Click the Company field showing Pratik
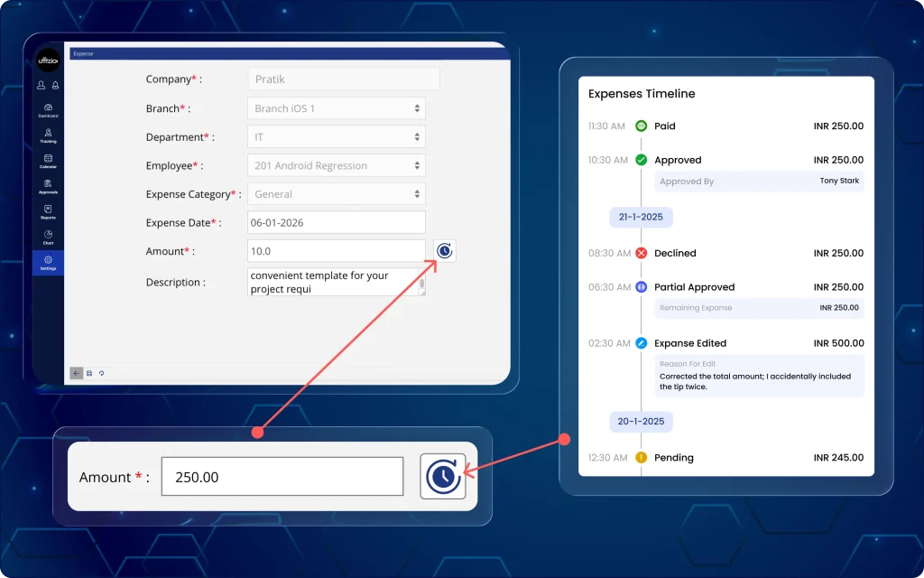924x578 pixels. tap(344, 79)
